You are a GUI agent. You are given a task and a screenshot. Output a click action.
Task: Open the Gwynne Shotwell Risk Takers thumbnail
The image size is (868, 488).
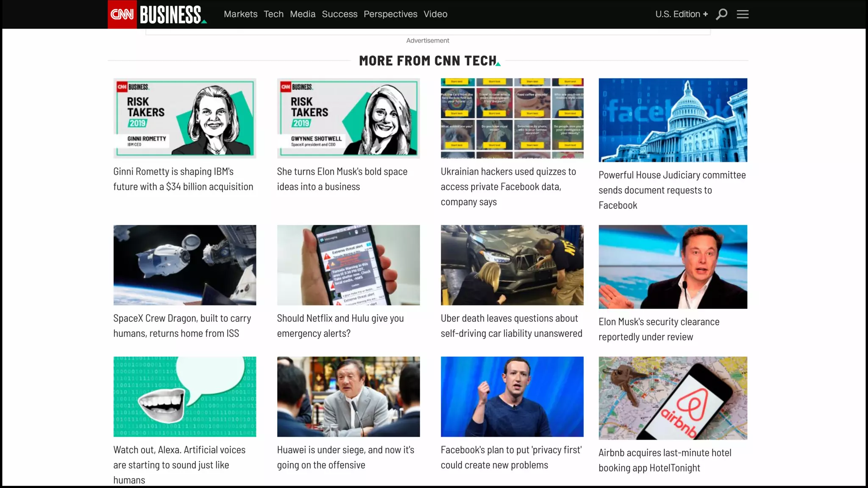(x=348, y=118)
